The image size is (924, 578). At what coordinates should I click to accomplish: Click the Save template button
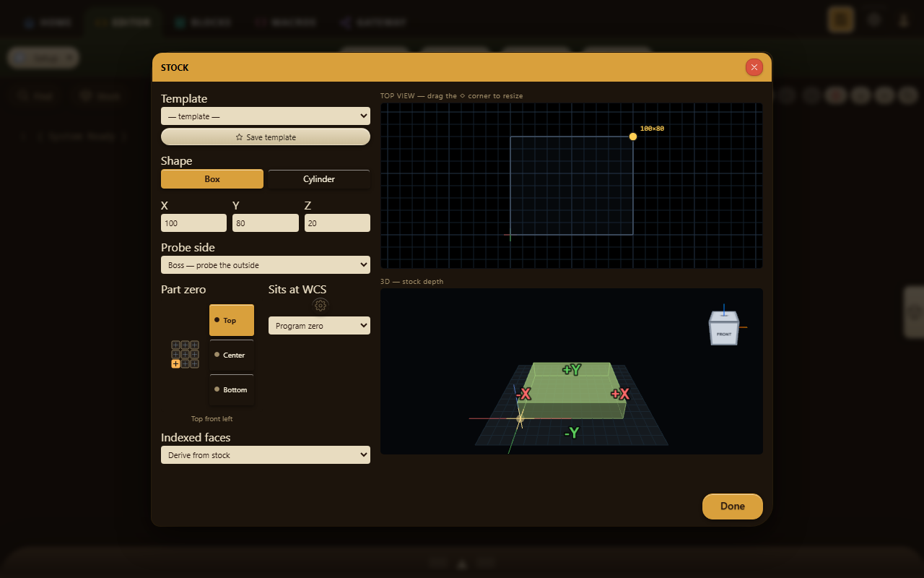tap(266, 137)
